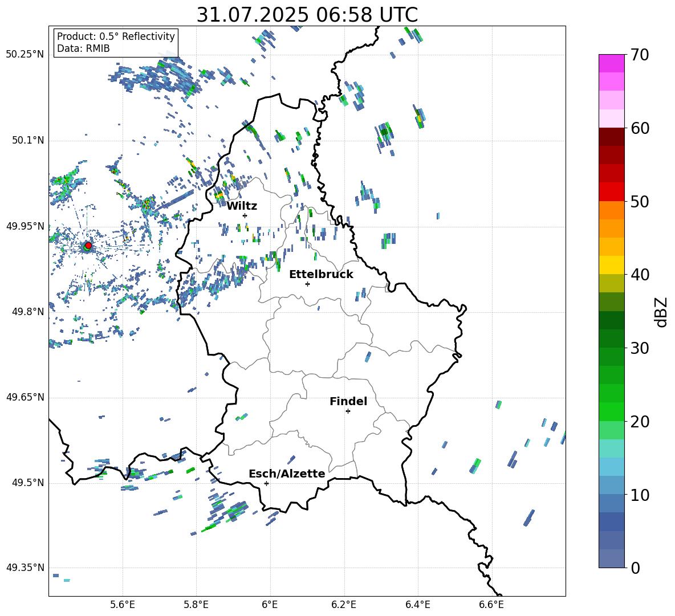This screenshot has width=675, height=616.
Task: Click the dark green 30 dBZ colorbar segment
Action: (611, 338)
